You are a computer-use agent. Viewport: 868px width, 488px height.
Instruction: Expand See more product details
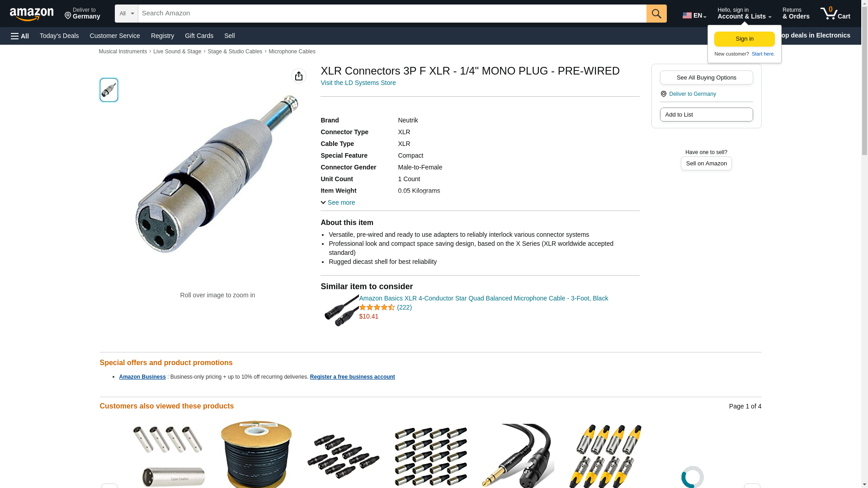tap(338, 202)
